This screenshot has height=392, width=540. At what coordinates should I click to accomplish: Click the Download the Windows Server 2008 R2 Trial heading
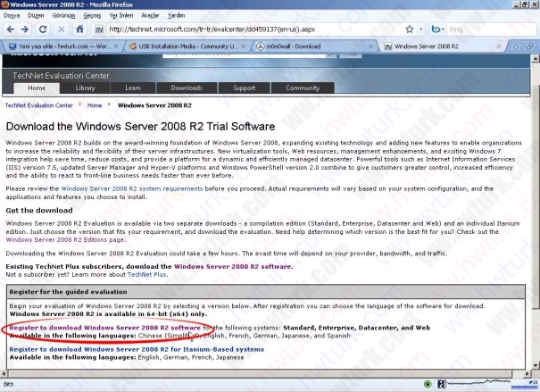tap(140, 127)
